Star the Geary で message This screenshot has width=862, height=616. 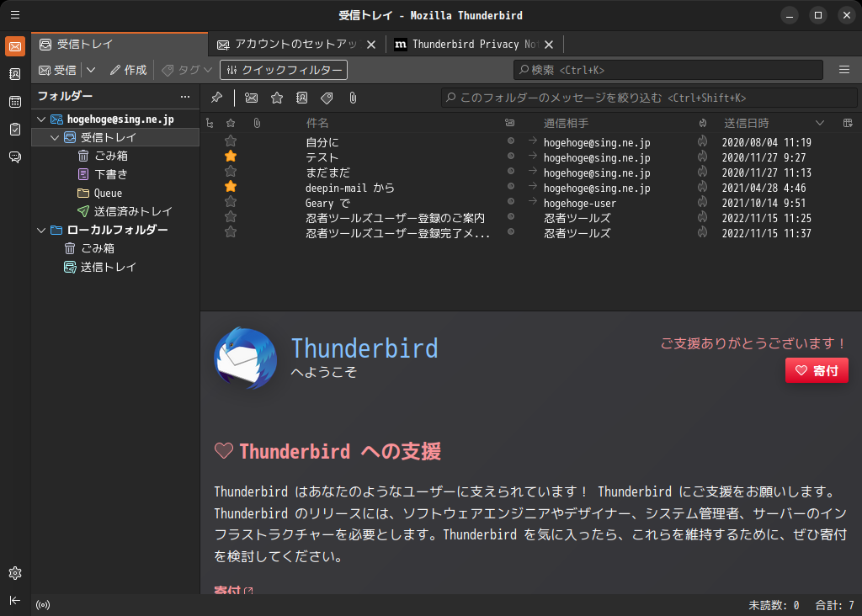[231, 202]
